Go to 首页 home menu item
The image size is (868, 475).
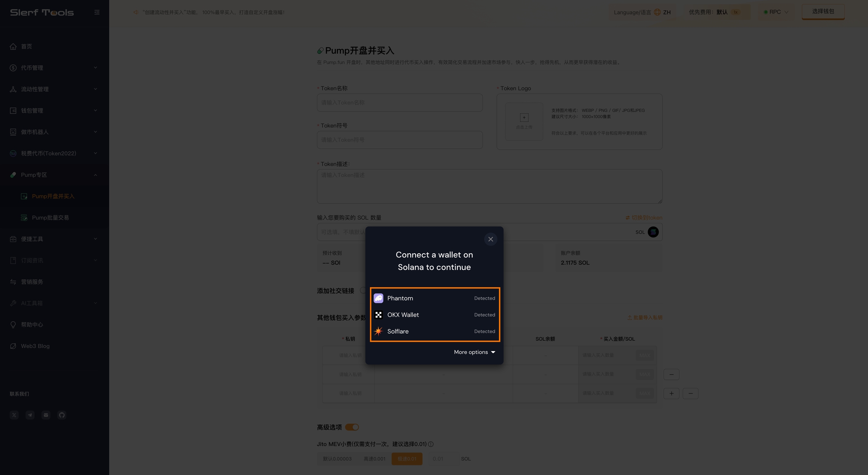tap(26, 46)
